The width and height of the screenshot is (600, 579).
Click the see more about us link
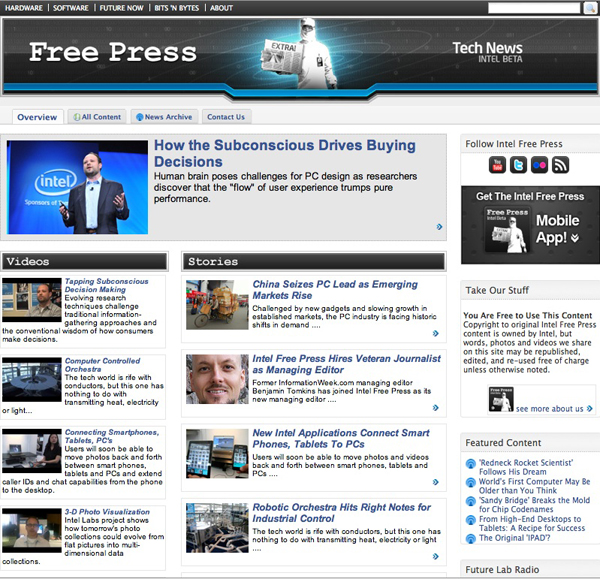549,409
